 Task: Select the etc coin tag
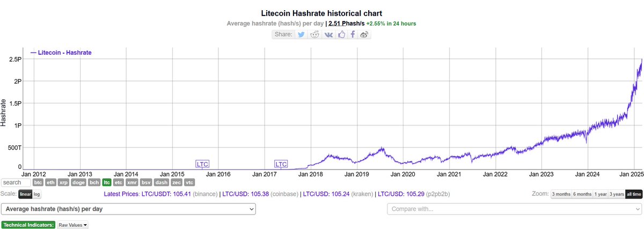point(119,182)
